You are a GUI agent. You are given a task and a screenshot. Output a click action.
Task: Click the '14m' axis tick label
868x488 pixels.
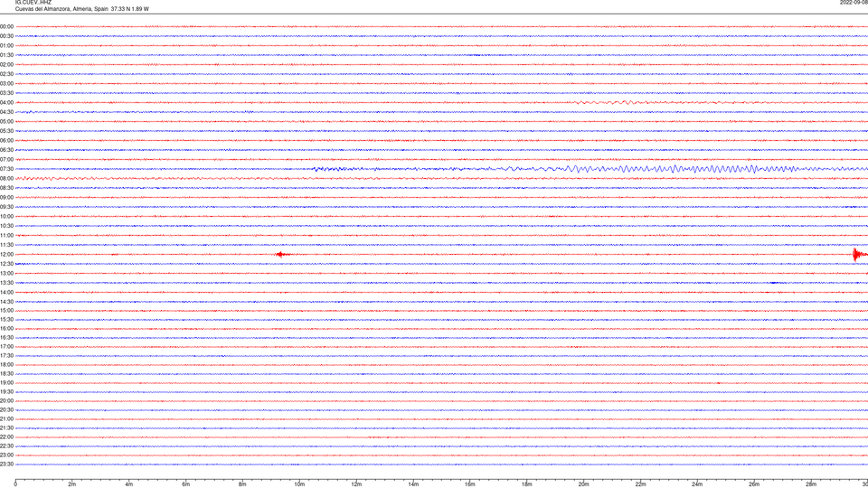pyautogui.click(x=413, y=484)
